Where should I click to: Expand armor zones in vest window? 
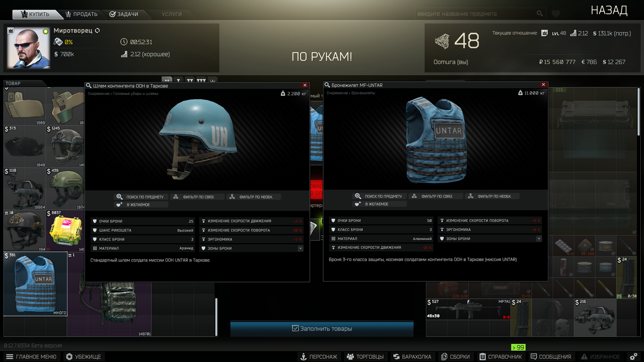539,239
